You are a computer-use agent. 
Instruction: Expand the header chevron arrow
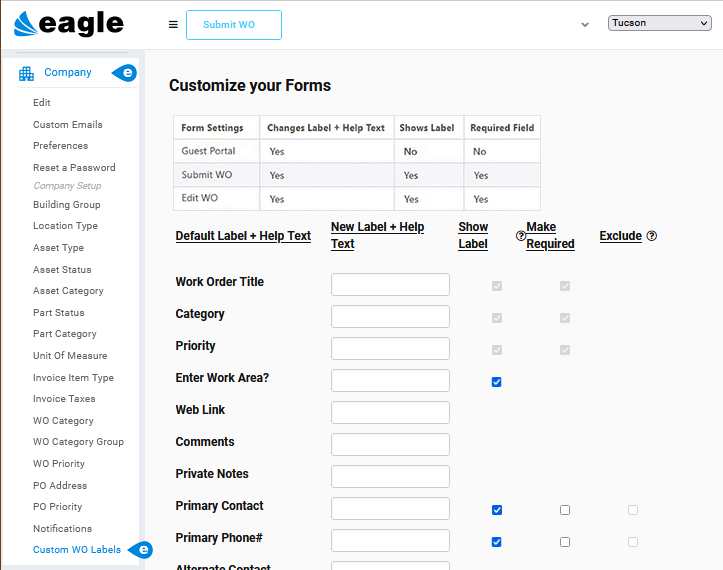tap(585, 25)
